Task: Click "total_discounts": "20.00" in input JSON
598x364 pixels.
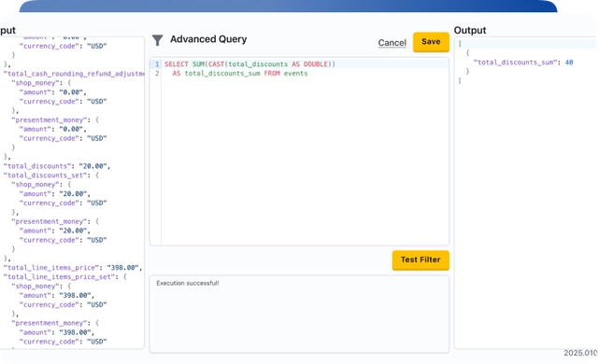Action: 57,166
